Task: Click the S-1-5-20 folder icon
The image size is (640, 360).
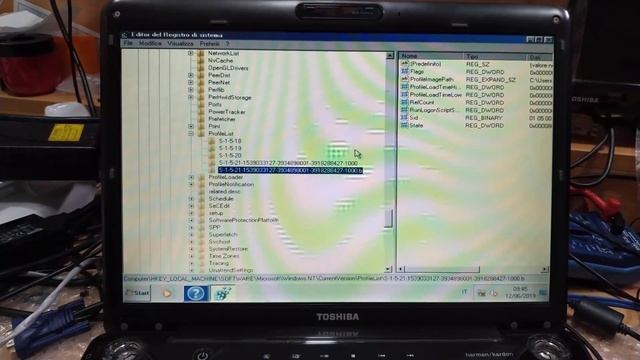Action: 211,156
